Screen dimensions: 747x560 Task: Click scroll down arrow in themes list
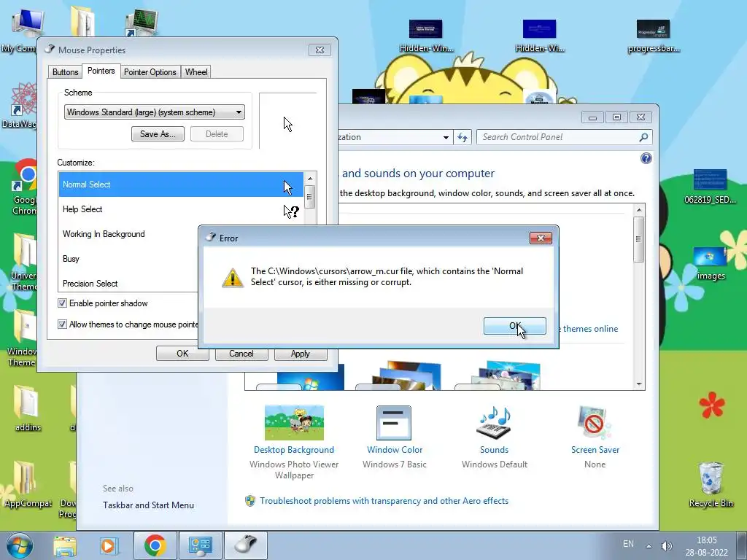[x=639, y=384]
